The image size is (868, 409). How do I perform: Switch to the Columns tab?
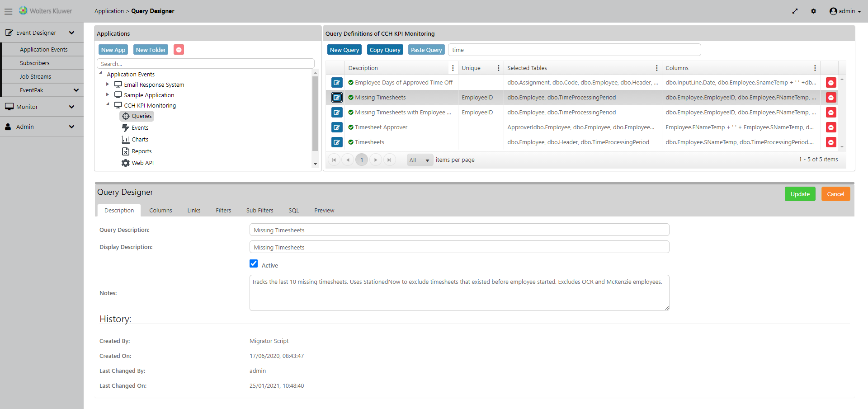pos(160,211)
